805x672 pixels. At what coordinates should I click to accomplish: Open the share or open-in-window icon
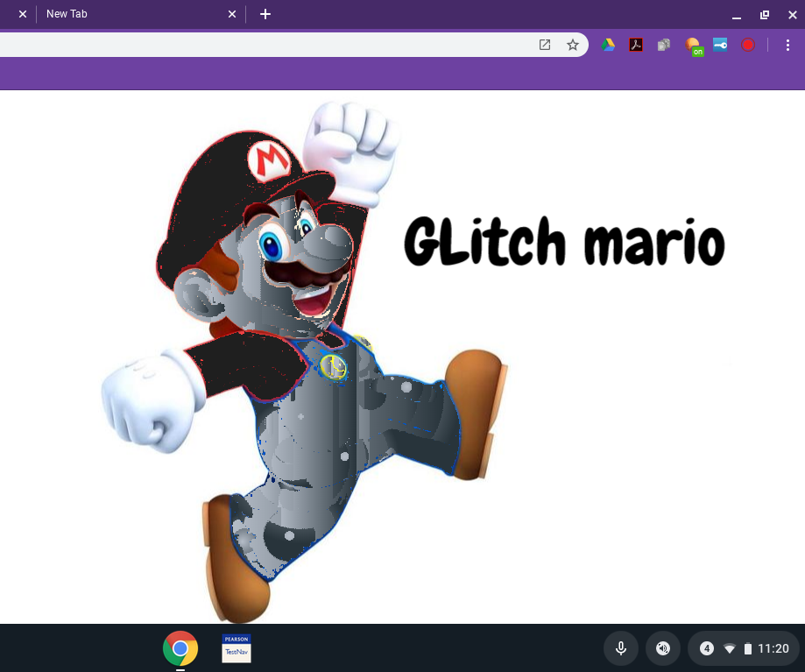pyautogui.click(x=545, y=45)
